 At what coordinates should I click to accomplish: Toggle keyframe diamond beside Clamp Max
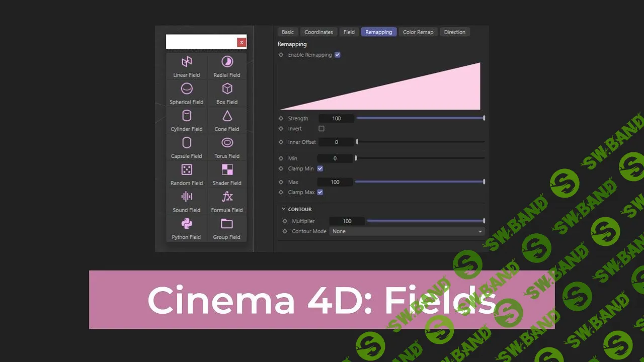click(x=281, y=192)
